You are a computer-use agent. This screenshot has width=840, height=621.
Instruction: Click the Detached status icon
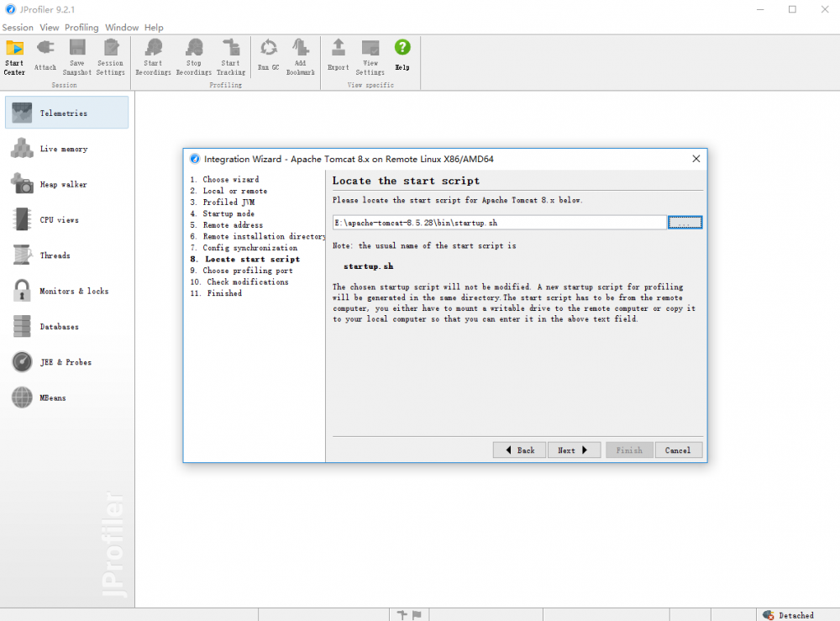tap(769, 615)
